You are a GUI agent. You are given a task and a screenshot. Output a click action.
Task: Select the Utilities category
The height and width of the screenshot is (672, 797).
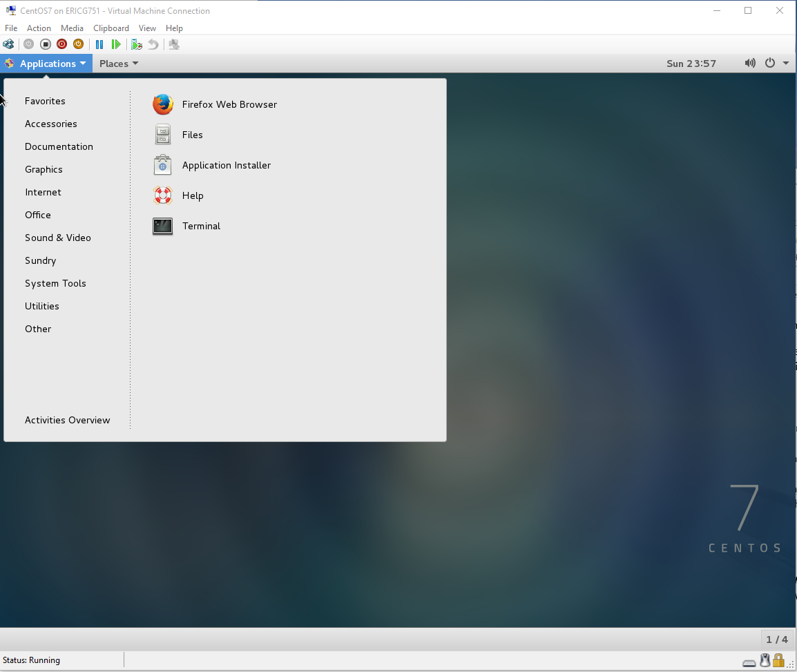(x=42, y=306)
